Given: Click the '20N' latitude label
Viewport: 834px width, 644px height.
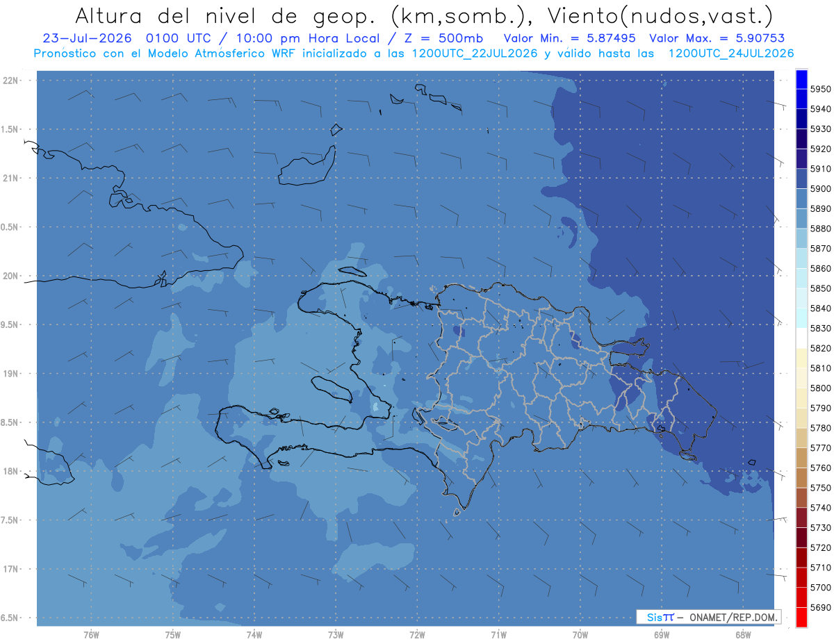Looking at the screenshot, I should (12, 276).
